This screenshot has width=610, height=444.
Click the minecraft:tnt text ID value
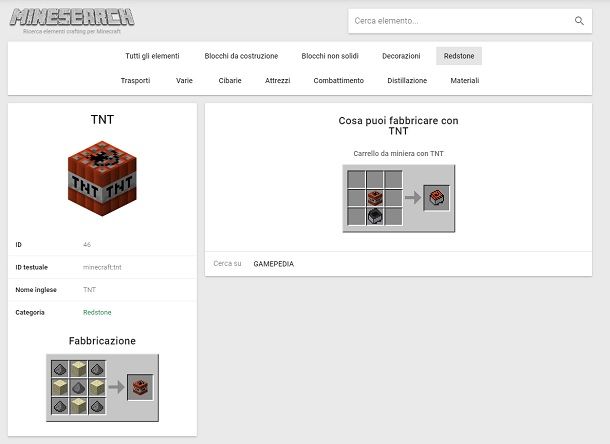[102, 267]
